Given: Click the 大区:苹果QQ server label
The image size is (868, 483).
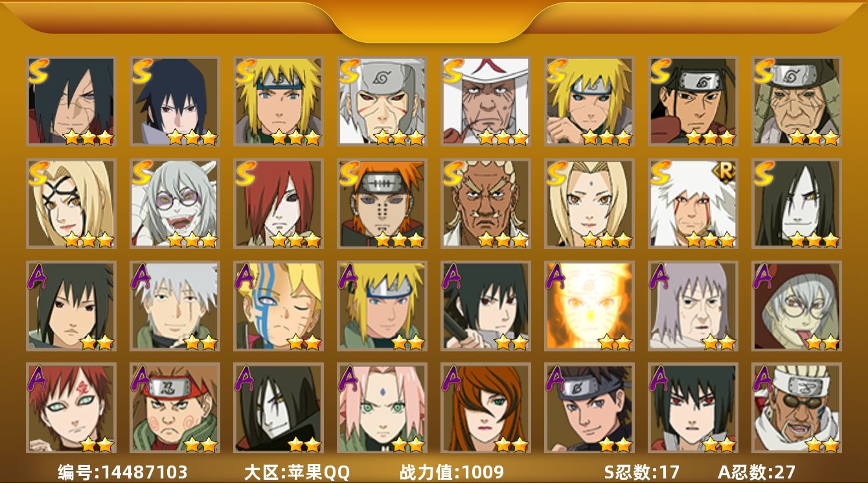Looking at the screenshot, I should click(x=297, y=472).
